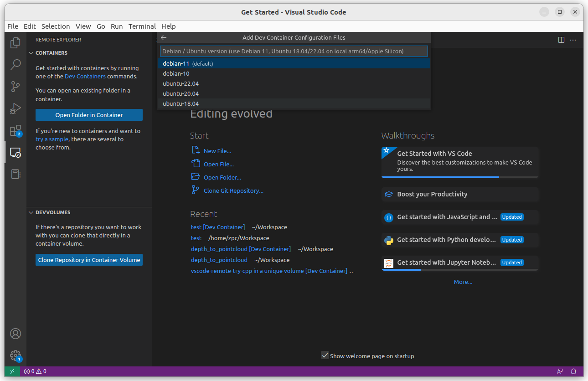Open notifications bell in status bar

click(574, 371)
